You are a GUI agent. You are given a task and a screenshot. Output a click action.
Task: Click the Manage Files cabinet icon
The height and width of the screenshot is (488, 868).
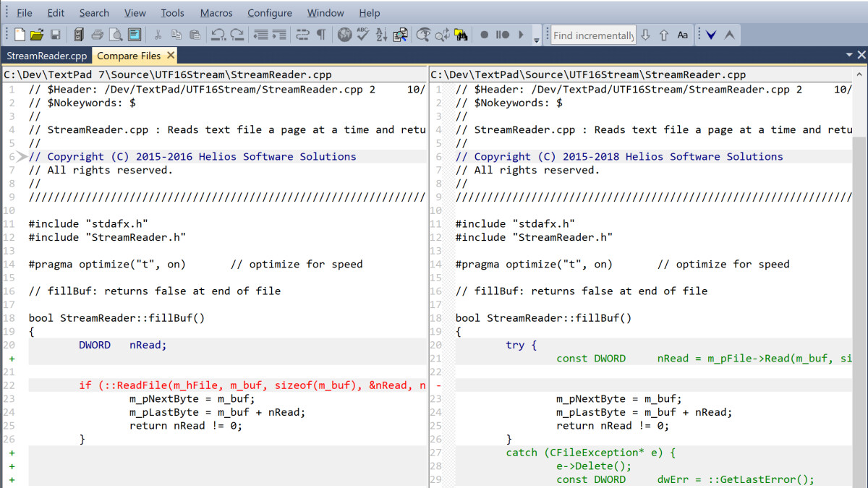pyautogui.click(x=78, y=35)
